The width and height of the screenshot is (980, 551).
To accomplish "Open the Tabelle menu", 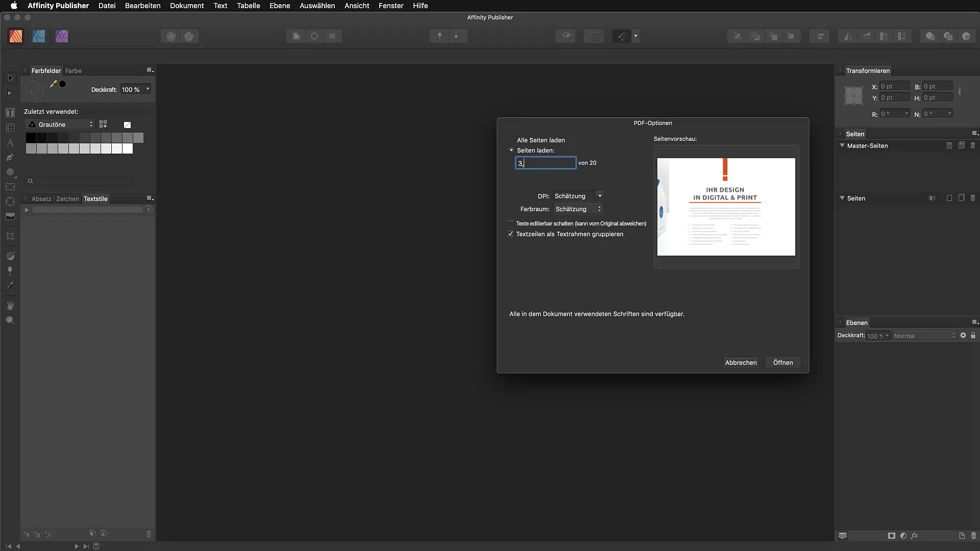I will (248, 6).
